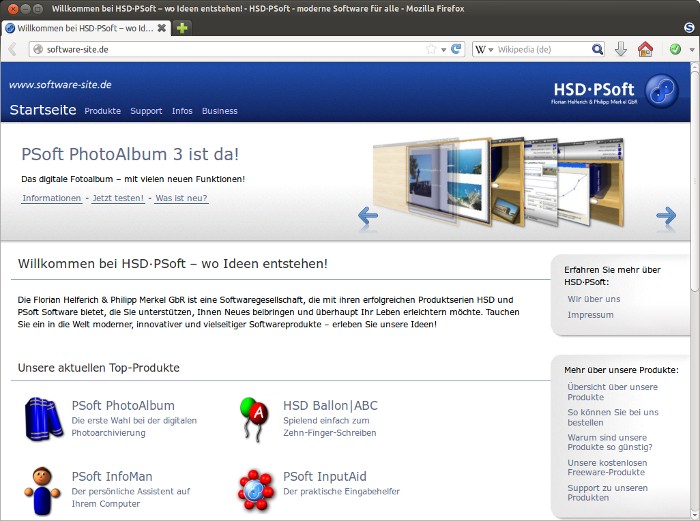Open the downloads arrow icon
Viewport: 700px width, 521px height.
pos(621,49)
